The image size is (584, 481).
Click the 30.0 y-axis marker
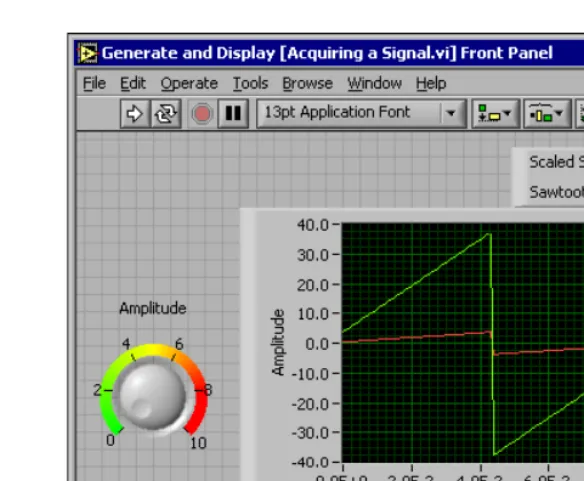313,255
